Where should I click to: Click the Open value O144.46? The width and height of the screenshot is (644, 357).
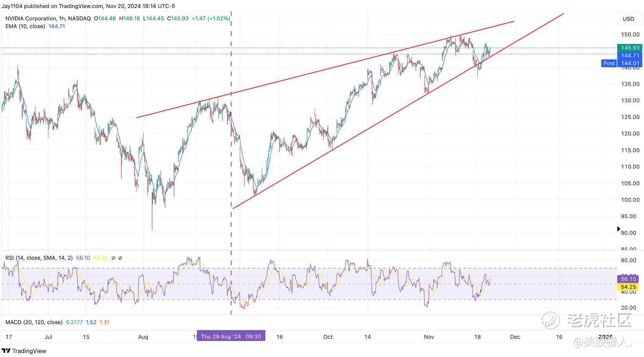105,18
